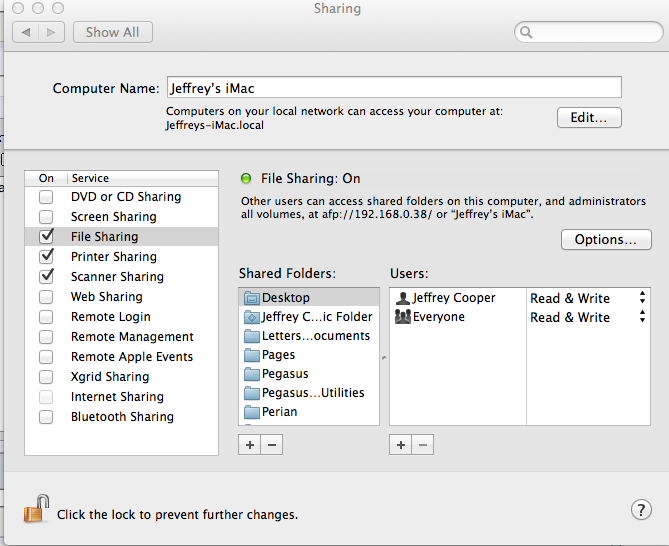669x546 pixels.
Task: Open the Options… dialog
Action: pos(606,239)
